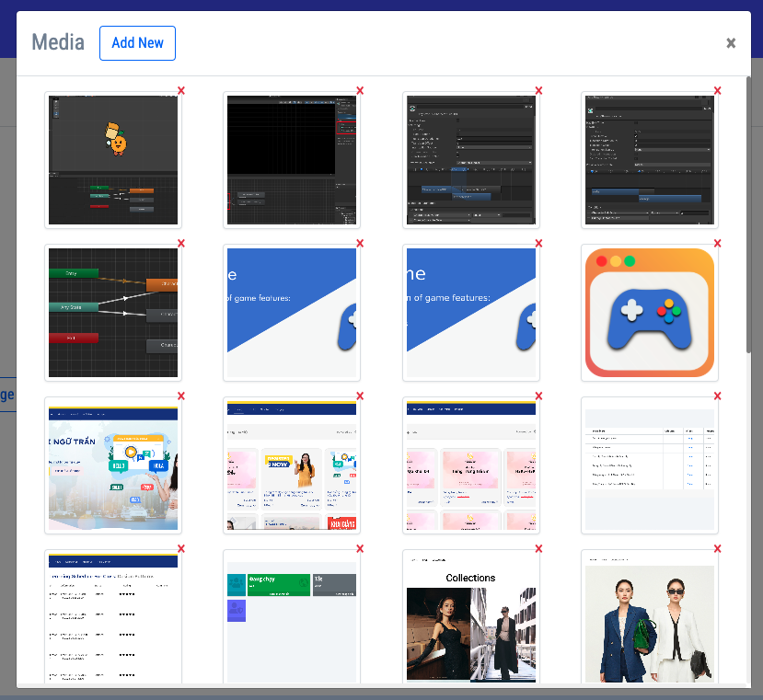Remove the blue 'game features' slide image
The image size is (763, 700).
tap(359, 243)
